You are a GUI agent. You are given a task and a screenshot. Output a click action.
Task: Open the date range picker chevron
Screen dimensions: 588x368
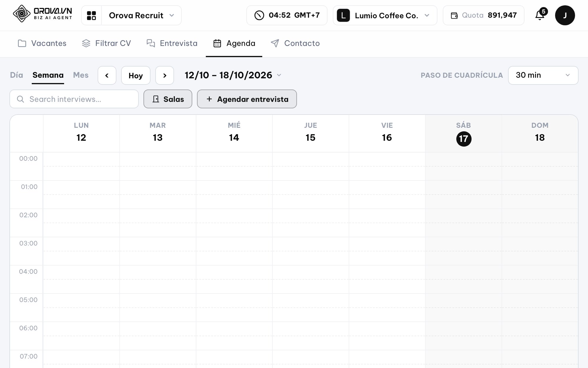click(x=279, y=75)
